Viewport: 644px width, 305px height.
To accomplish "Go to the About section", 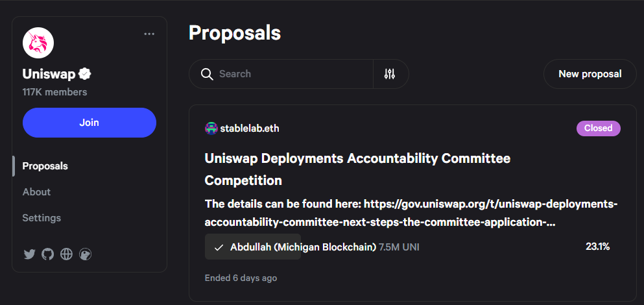I will [36, 192].
